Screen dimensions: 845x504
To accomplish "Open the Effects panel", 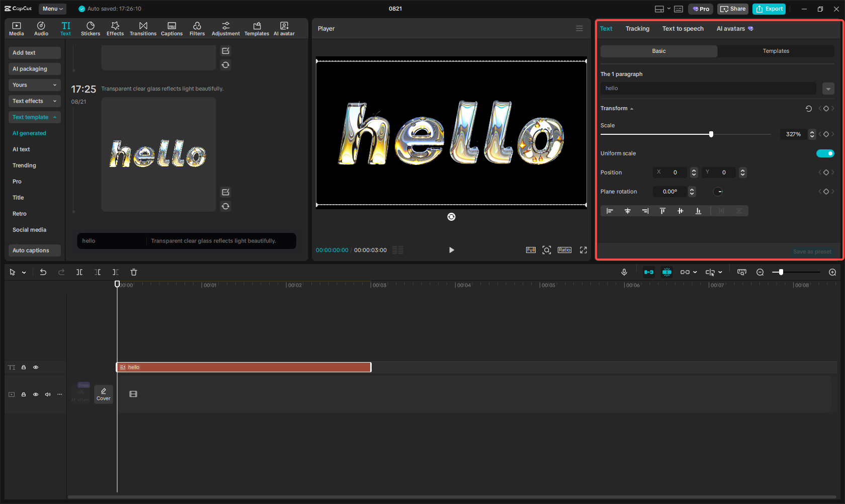I will 115,28.
